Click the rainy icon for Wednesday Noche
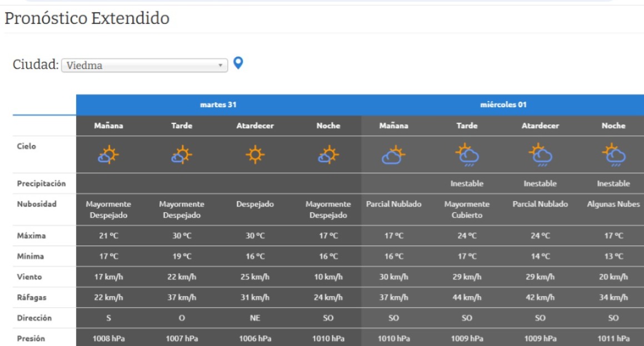 click(613, 155)
